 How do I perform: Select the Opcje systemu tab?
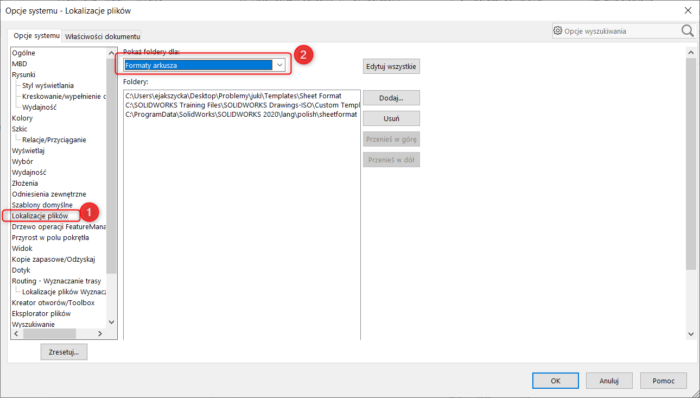click(36, 36)
